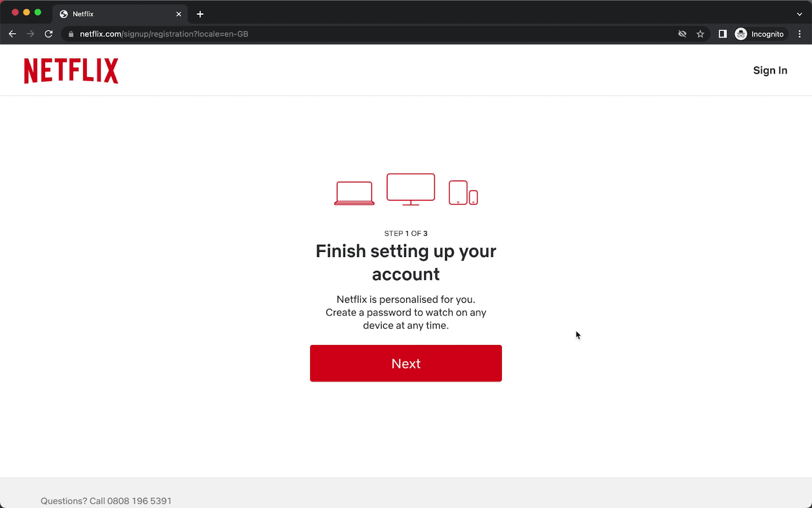Click the 'Netflix is personalised for you.' text

click(x=406, y=299)
